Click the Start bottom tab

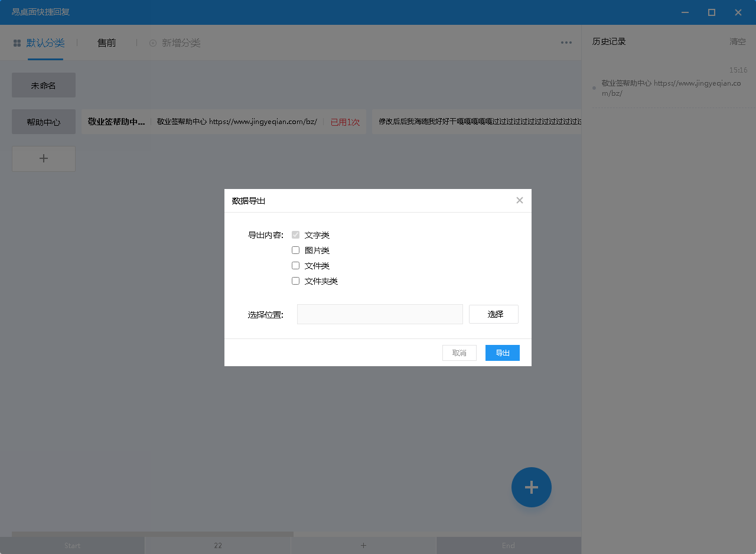[x=72, y=545]
